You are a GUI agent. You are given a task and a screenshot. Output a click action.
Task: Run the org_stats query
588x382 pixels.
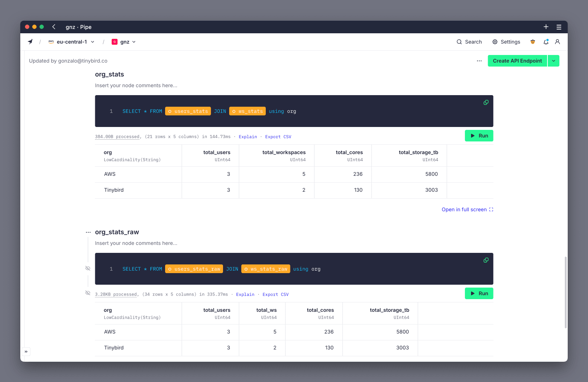(x=479, y=136)
